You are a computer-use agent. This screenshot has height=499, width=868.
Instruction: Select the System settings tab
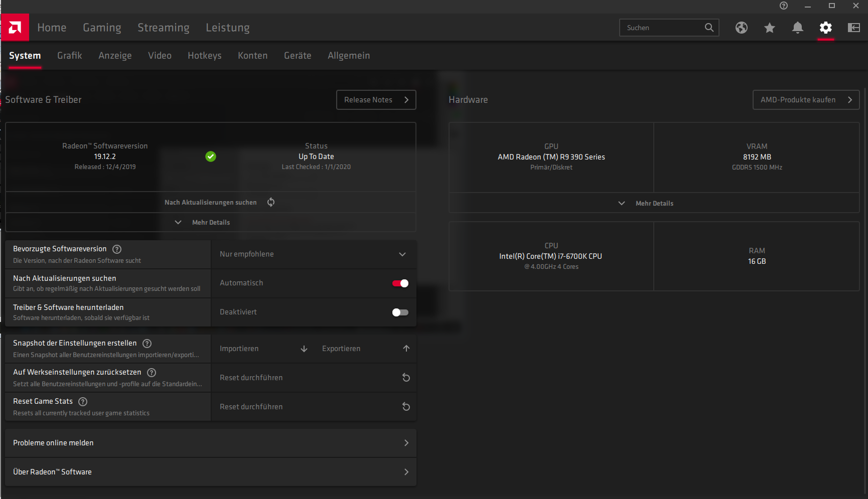pos(25,56)
